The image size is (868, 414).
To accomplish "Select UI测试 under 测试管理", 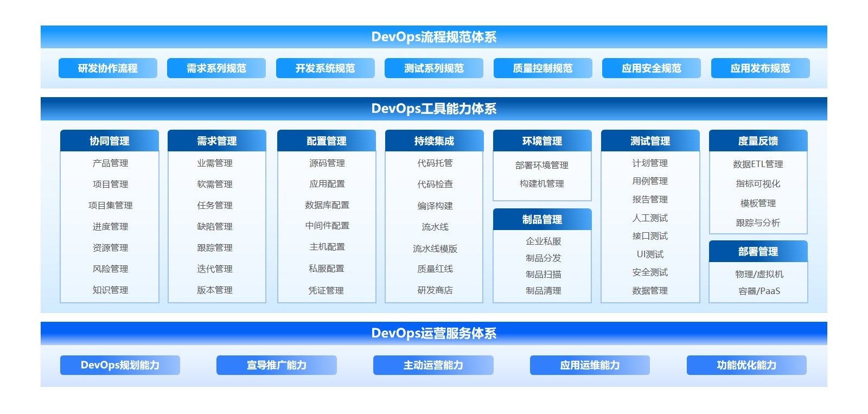I will click(650, 254).
